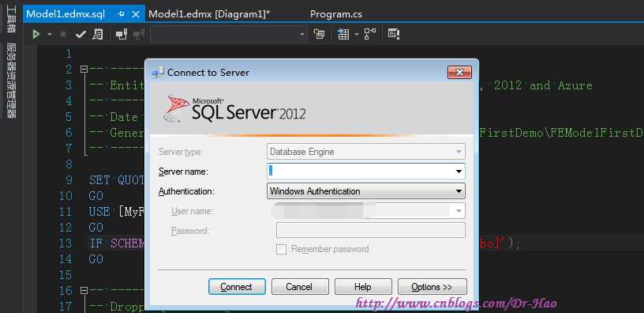Viewport: 644px width, 313px height.
Task: Open the Program.cs tab
Action: coord(336,14)
